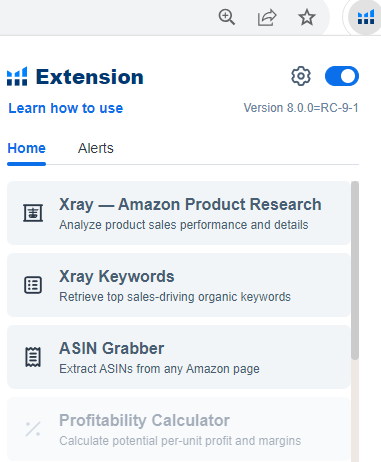This screenshot has height=462, width=381.
Task: Click the Extension logo bars icon
Action: click(17, 76)
